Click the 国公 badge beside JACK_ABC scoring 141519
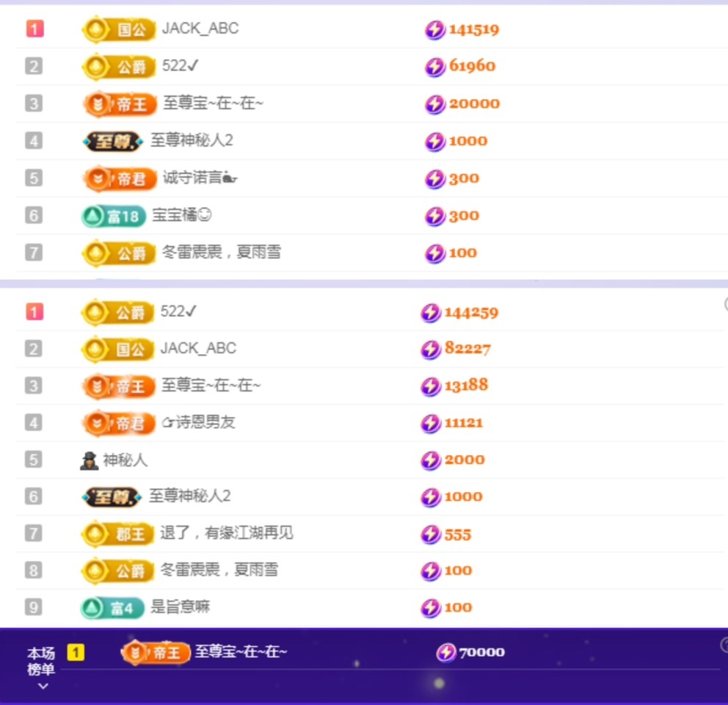728x705 pixels. [119, 30]
